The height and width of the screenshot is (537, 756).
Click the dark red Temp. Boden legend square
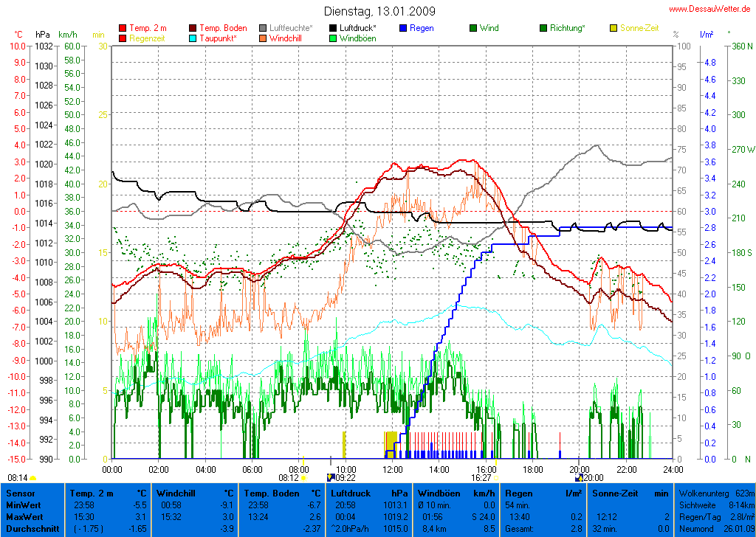(x=193, y=28)
